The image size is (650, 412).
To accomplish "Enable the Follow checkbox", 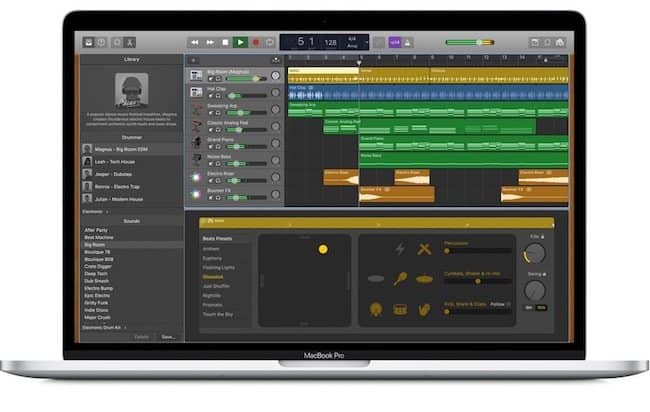I will click(x=509, y=304).
